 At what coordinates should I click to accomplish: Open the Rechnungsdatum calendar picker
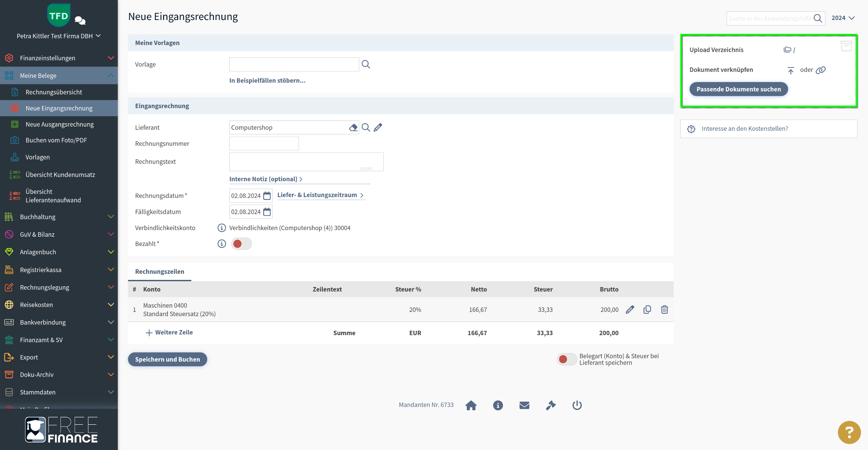[267, 196]
